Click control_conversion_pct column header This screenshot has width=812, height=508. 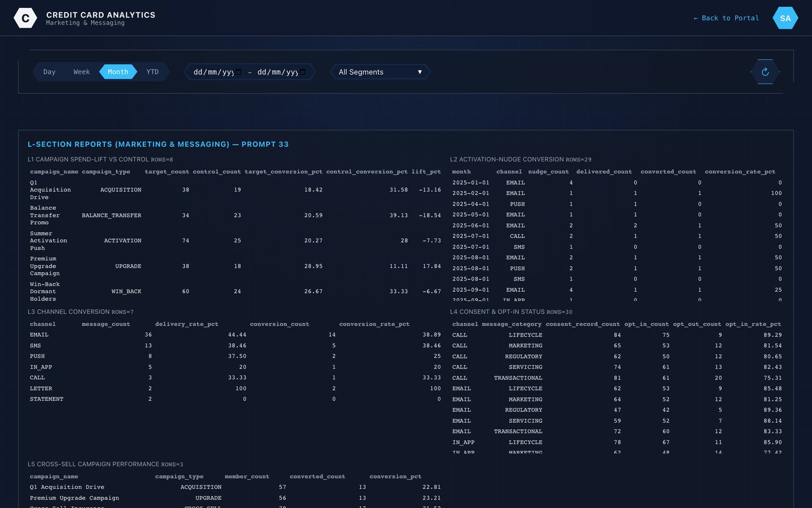pos(367,172)
